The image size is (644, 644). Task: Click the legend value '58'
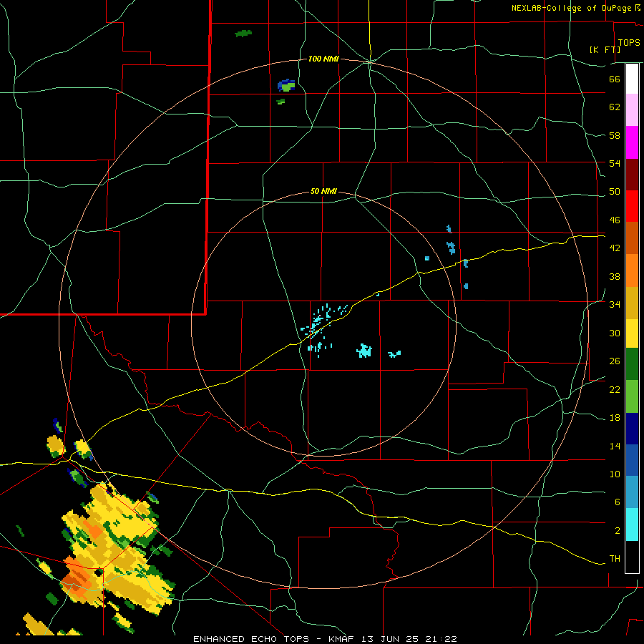click(x=615, y=135)
